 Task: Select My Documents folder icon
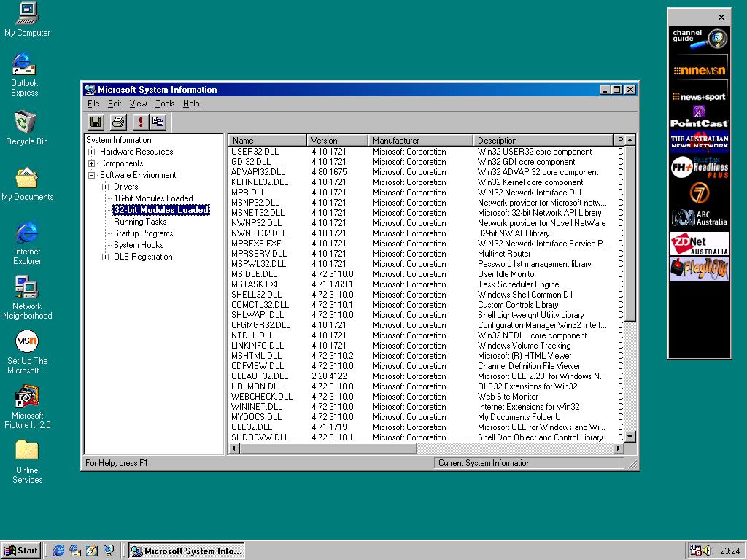(27, 184)
